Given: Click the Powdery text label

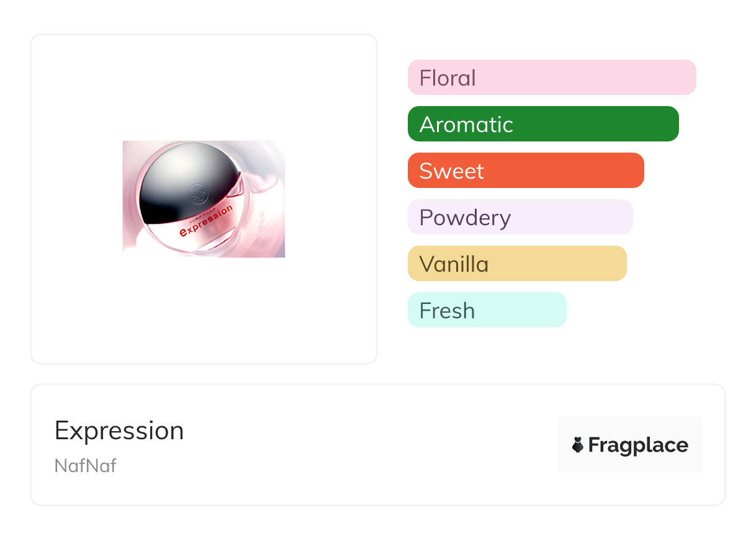Looking at the screenshot, I should pyautogui.click(x=465, y=218).
